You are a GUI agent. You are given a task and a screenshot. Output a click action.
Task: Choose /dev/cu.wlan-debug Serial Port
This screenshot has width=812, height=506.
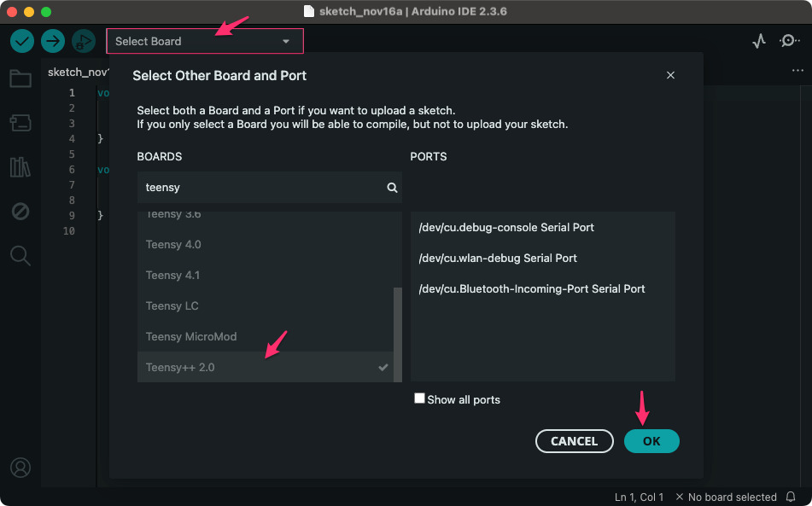click(498, 258)
